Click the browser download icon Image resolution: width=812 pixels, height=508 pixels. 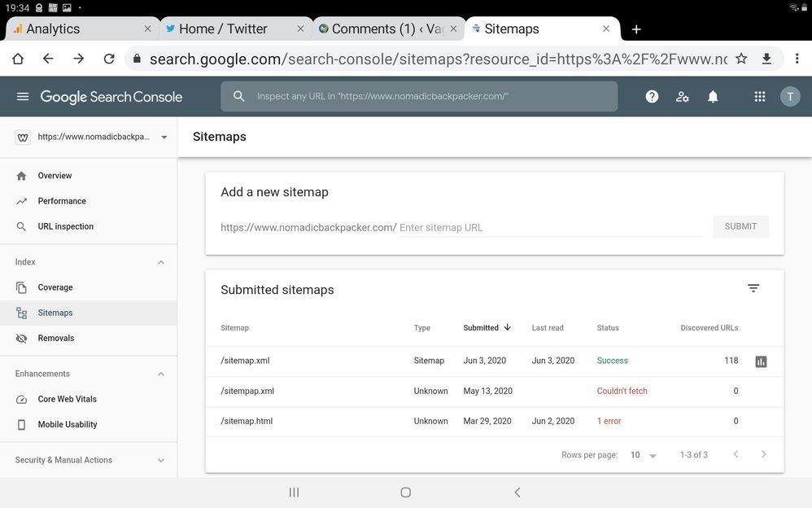click(x=766, y=59)
